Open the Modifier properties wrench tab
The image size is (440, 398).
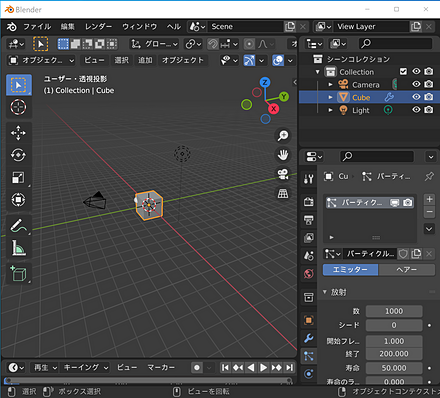click(x=309, y=338)
